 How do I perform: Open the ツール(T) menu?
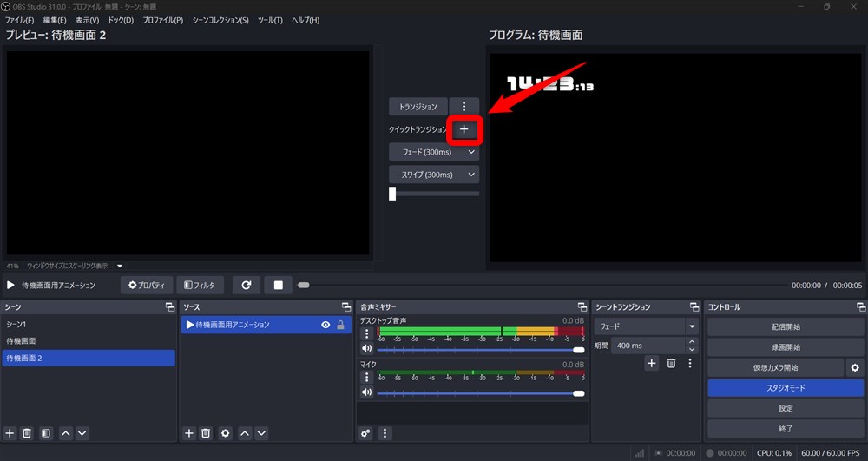[x=270, y=20]
